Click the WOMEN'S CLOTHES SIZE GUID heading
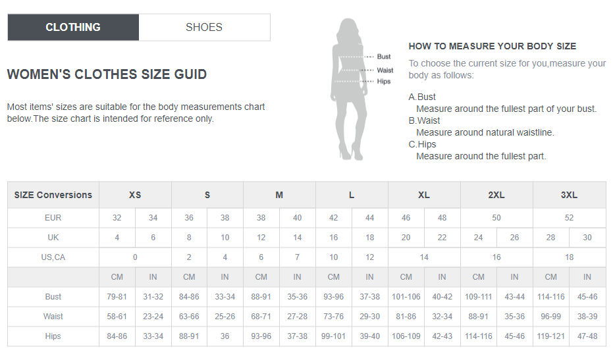The height and width of the screenshot is (364, 613). 107,74
